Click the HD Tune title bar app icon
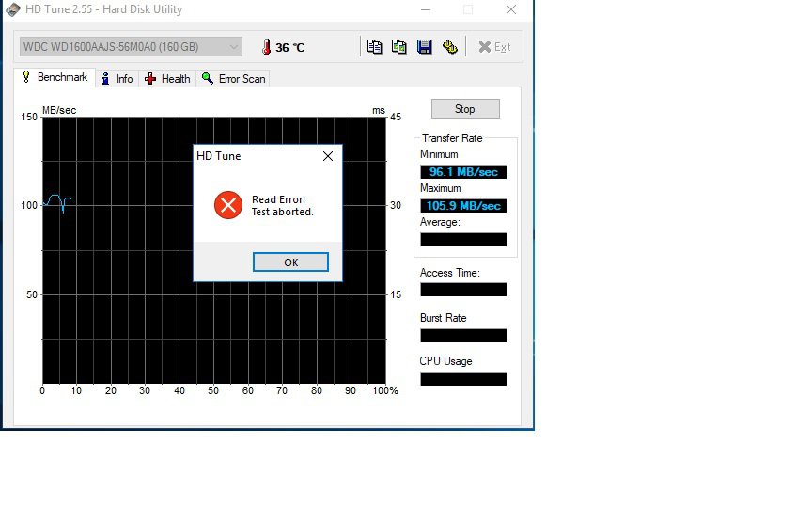This screenshot has width=812, height=508. click(13, 9)
